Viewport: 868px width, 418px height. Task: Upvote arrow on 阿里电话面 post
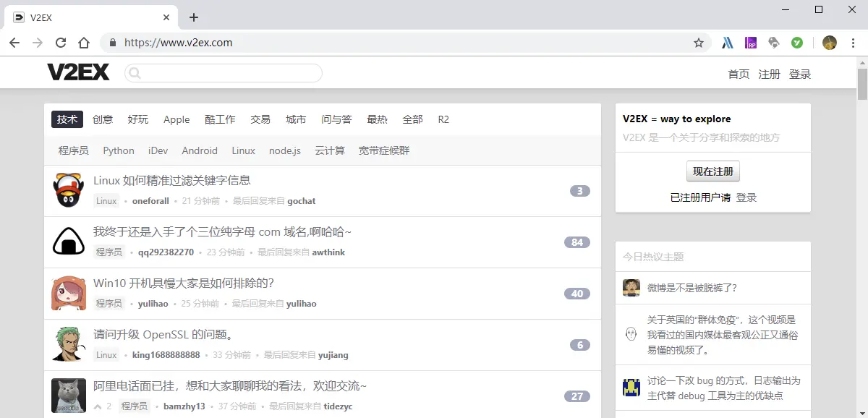pyautogui.click(x=98, y=406)
